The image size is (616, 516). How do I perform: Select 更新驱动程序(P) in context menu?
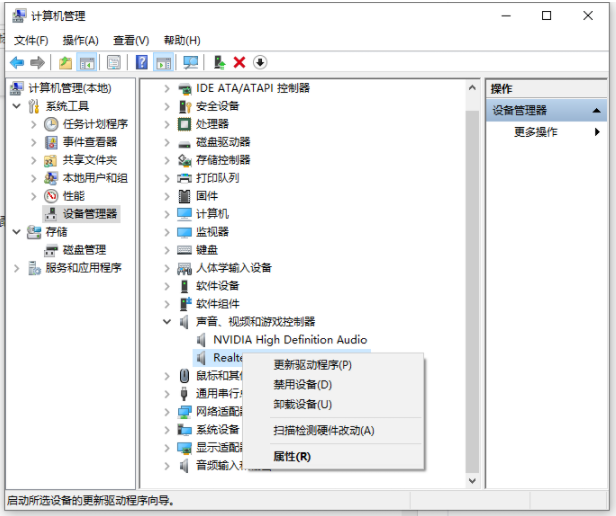(312, 365)
